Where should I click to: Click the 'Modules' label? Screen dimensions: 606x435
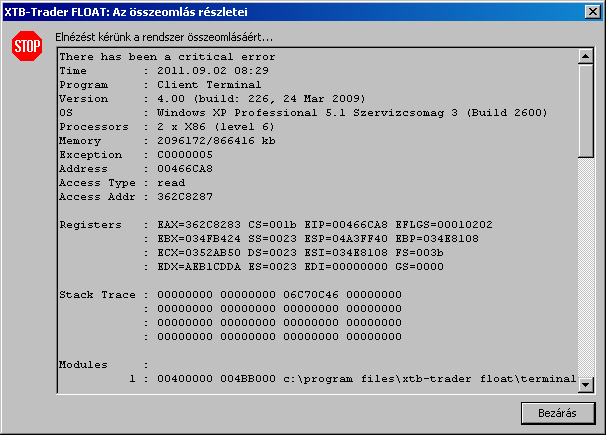click(83, 364)
